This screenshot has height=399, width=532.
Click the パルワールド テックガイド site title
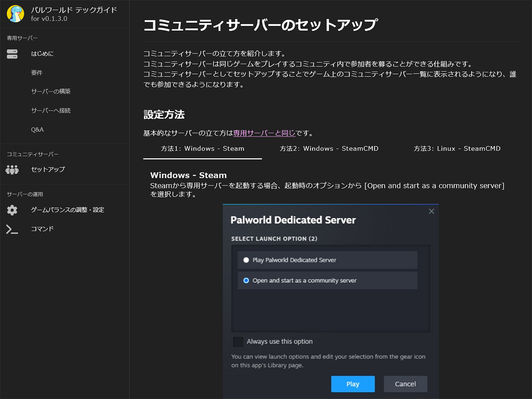point(74,10)
